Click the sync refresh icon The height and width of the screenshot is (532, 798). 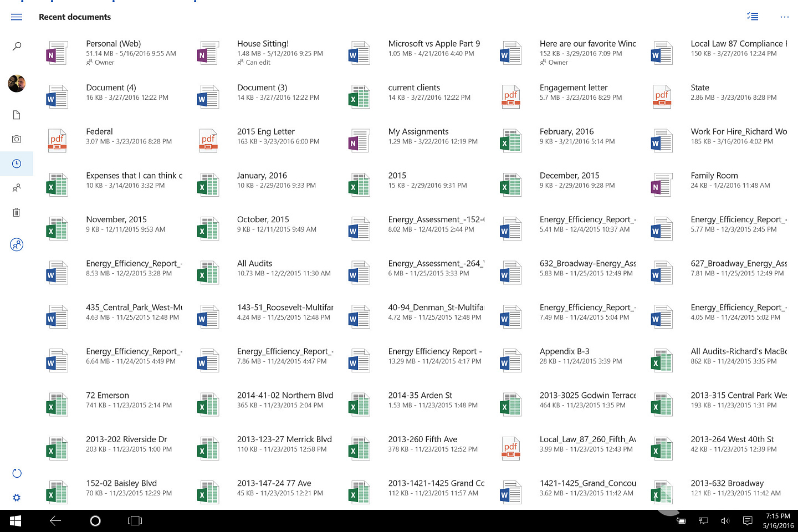[17, 473]
